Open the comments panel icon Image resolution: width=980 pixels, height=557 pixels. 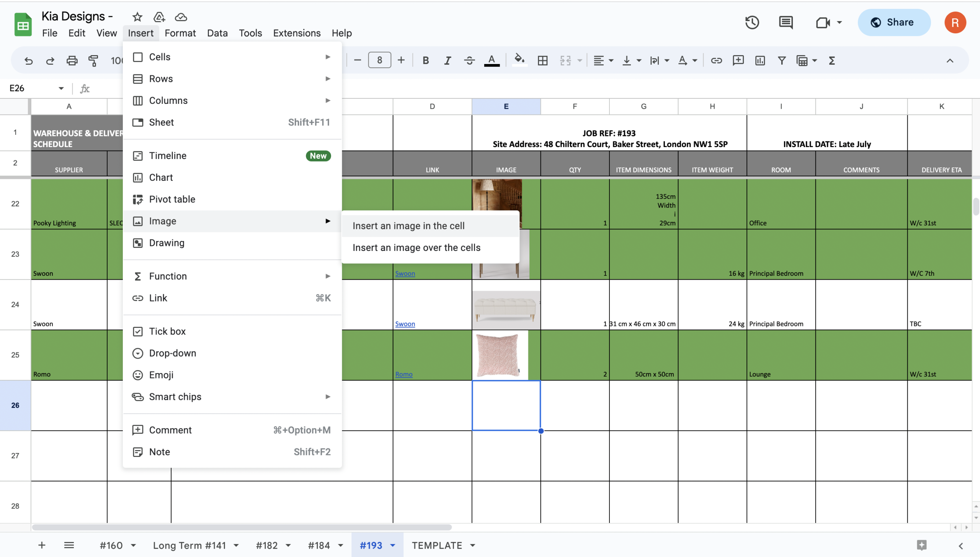pos(786,22)
